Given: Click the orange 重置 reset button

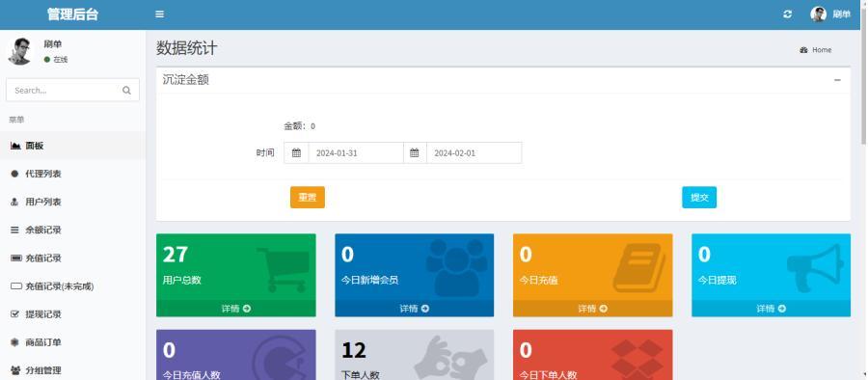Looking at the screenshot, I should (x=308, y=197).
